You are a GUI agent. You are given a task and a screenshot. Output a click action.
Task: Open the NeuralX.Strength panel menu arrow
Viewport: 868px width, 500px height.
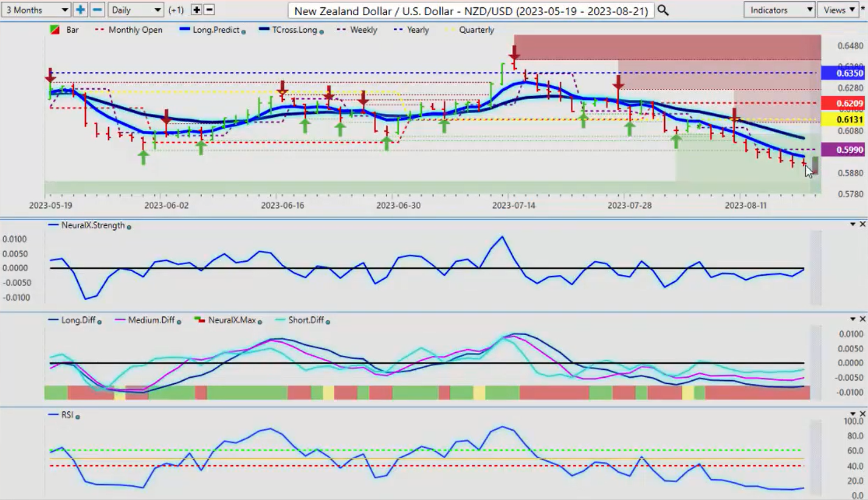(853, 224)
